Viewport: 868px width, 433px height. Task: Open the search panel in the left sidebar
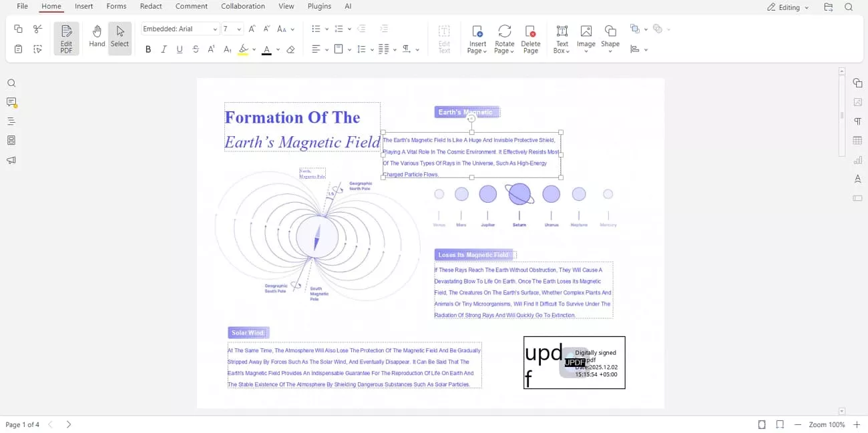click(11, 83)
